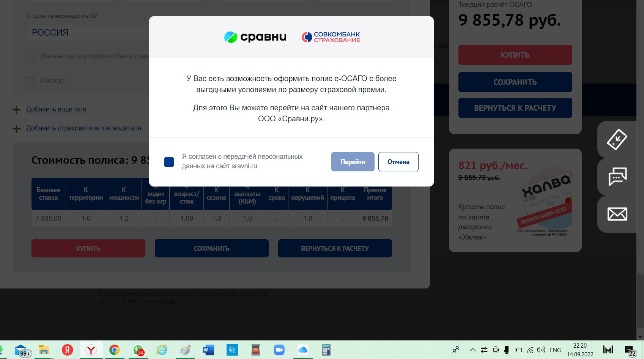Switch to Yandex Browser in taskbar
The height and width of the screenshot is (359, 644).
coord(91,350)
